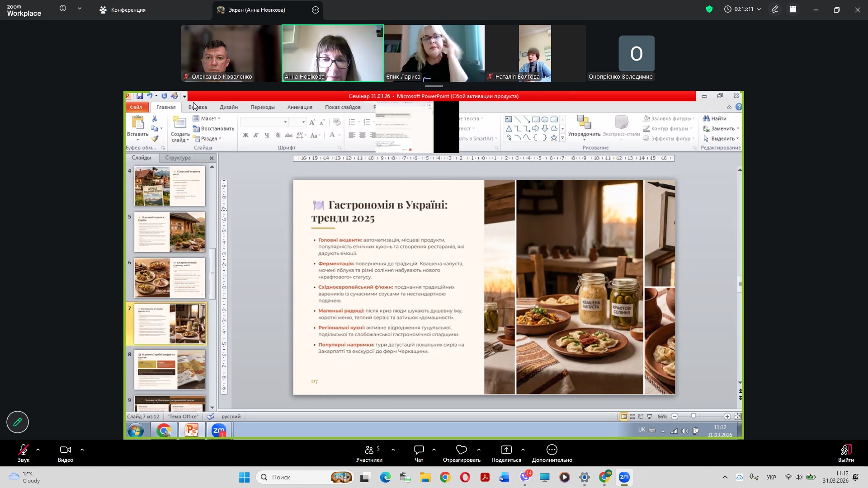Open Google Chrome from Windows taskbar
The image size is (868, 488).
point(445,477)
